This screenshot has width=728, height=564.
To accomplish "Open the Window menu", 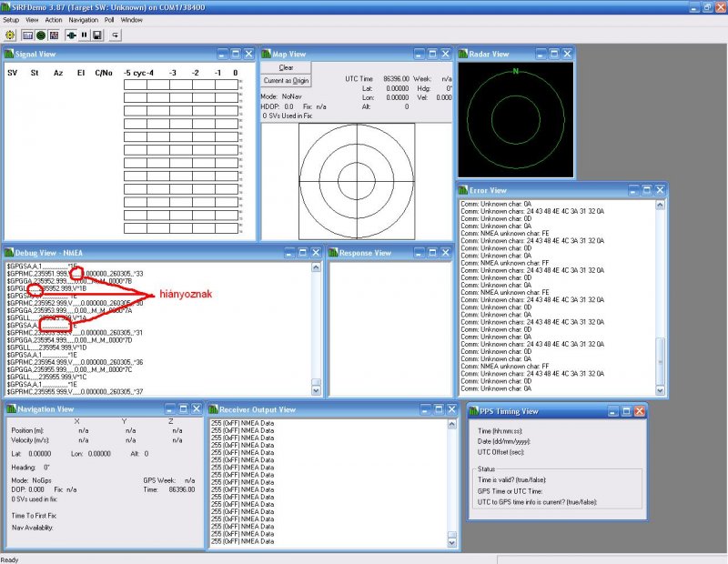I will point(132,20).
